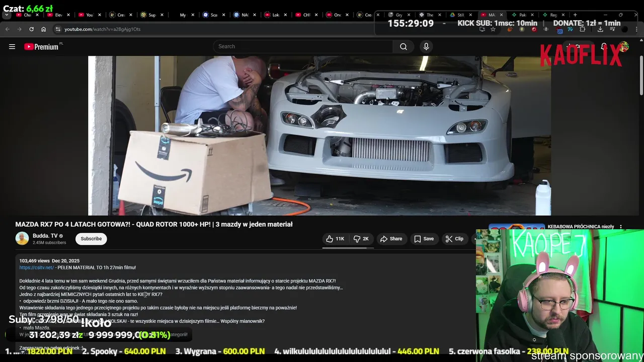The width and height of the screenshot is (644, 362).
Task: Open browser downloads icon
Action: click(600, 29)
